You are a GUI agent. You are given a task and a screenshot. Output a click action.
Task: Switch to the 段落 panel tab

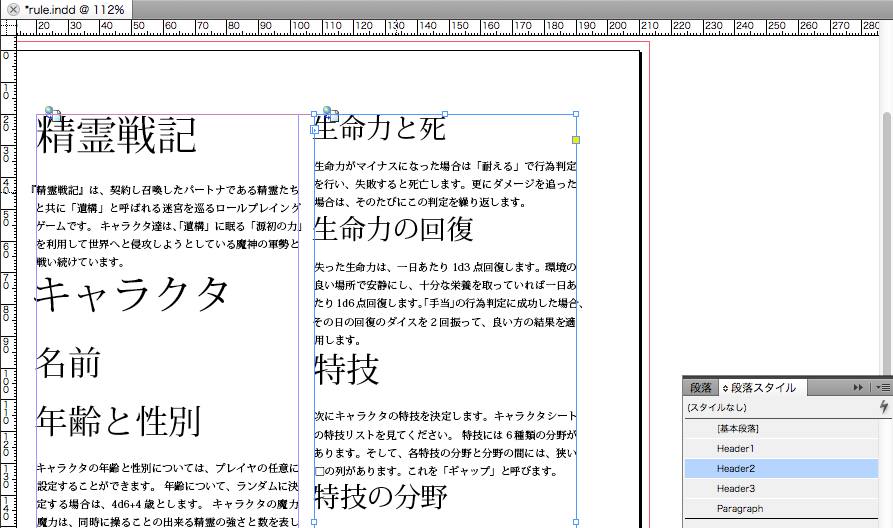[x=701, y=388]
